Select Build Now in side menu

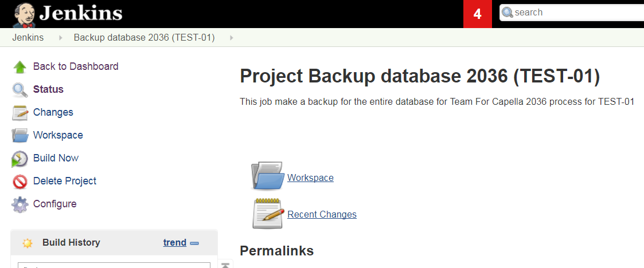(56, 158)
